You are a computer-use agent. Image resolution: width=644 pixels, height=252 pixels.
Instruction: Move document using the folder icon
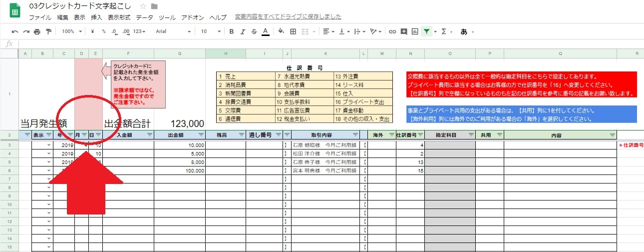(x=155, y=6)
